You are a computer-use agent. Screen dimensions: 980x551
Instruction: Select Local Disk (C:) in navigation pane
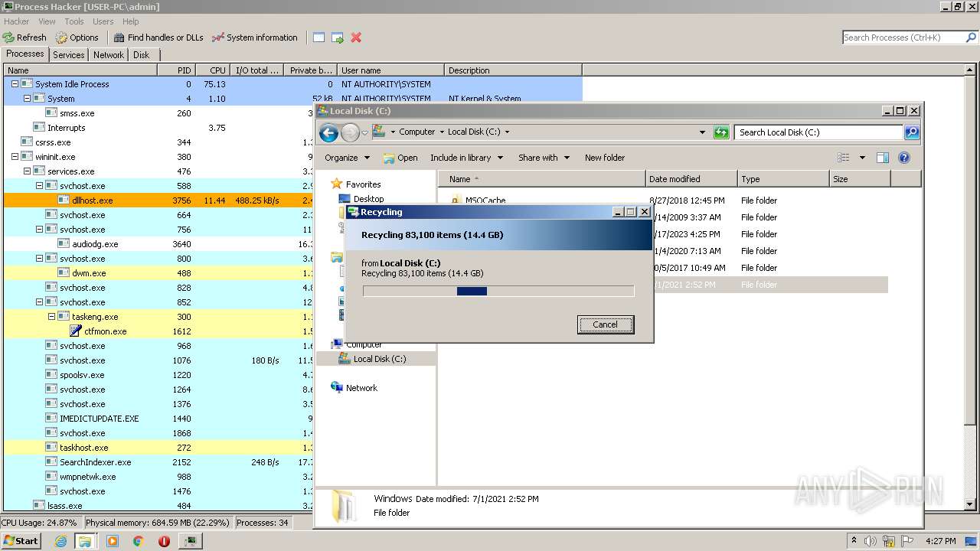[x=379, y=359]
